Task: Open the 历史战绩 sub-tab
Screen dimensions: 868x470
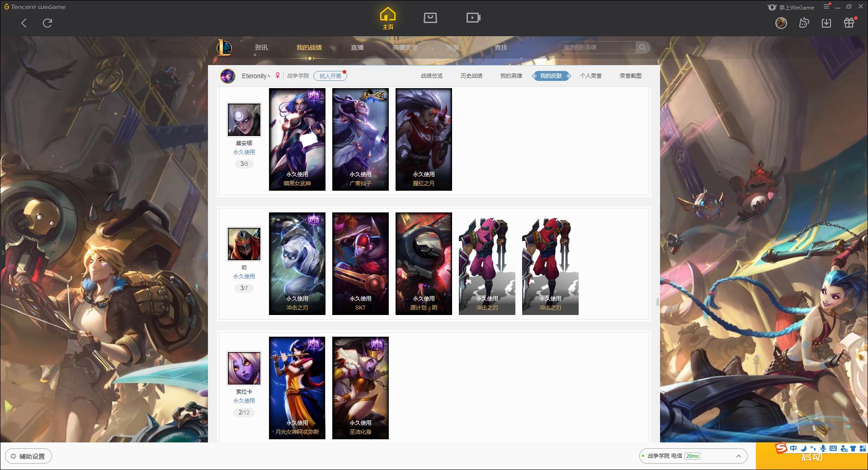Action: tap(472, 76)
